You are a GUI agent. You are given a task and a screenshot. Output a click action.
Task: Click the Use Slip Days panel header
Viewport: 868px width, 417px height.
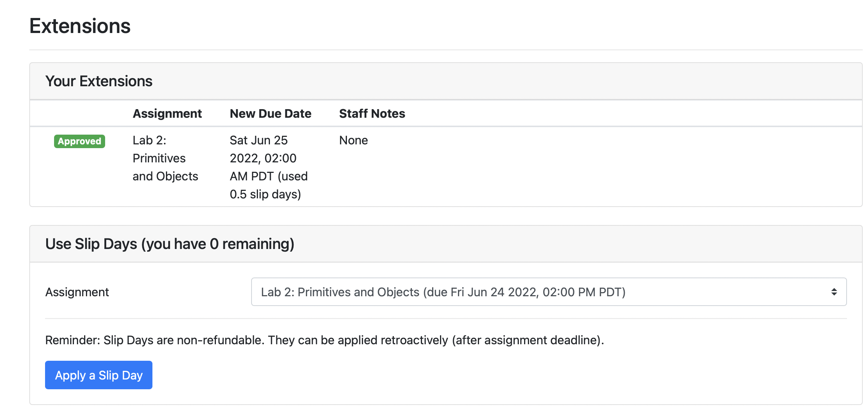coord(170,244)
